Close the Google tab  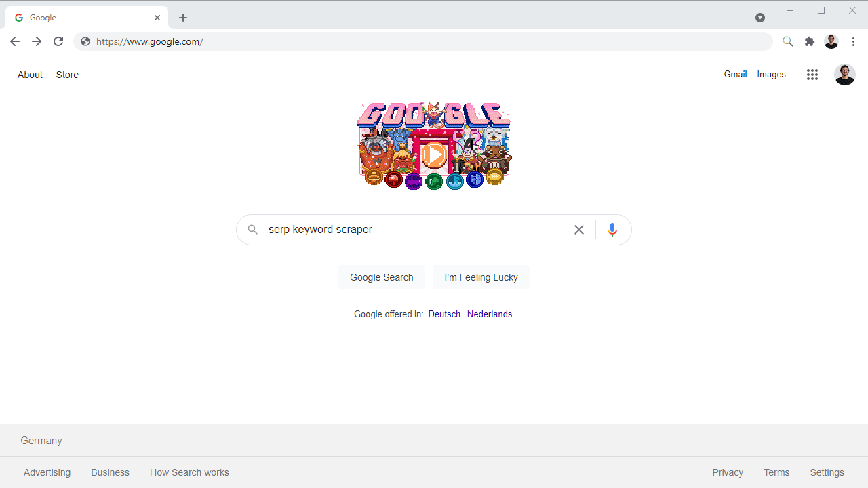pos(157,18)
